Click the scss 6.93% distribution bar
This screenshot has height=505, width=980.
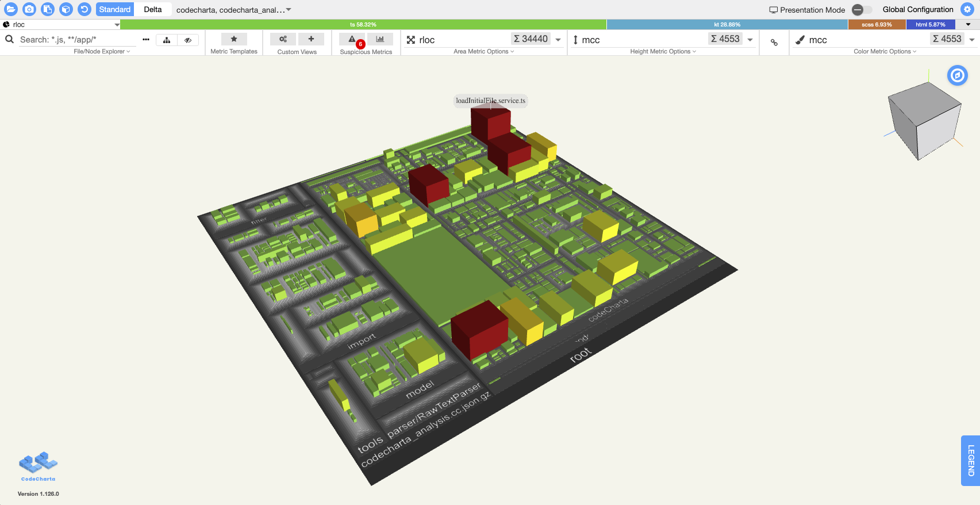pyautogui.click(x=877, y=25)
